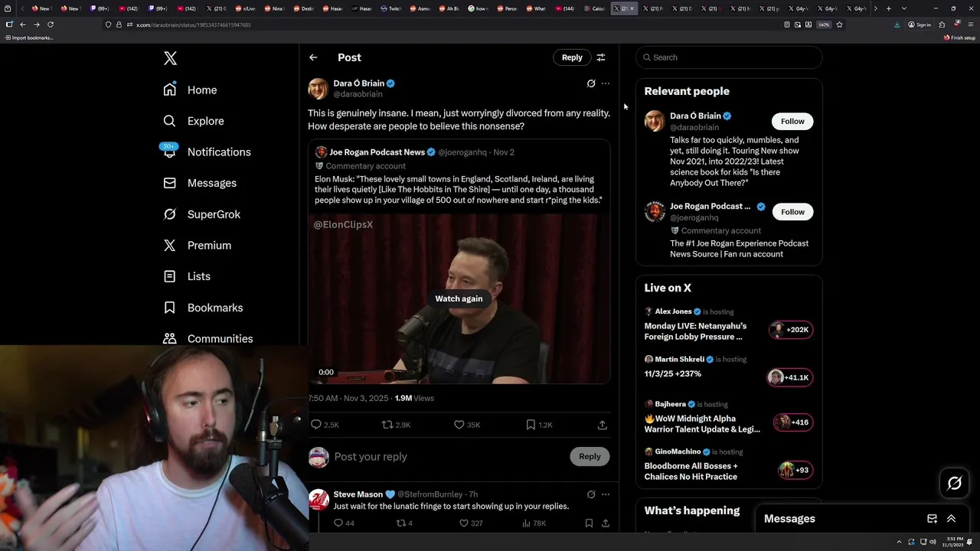Open Notifications in the sidebar
Viewport: 980px width, 551px height.
207,152
